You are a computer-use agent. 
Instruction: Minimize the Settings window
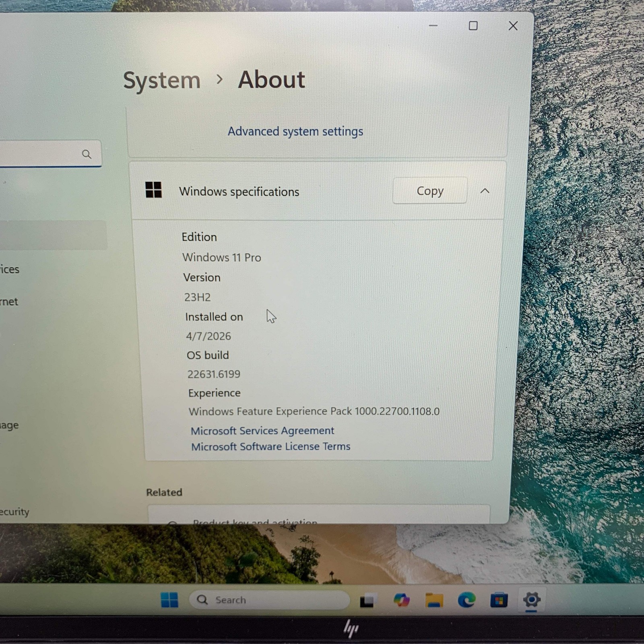coord(433,26)
